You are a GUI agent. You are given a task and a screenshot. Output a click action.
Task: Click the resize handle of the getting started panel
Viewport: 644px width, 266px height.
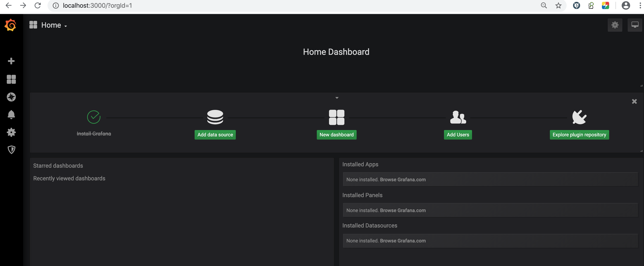(641, 151)
